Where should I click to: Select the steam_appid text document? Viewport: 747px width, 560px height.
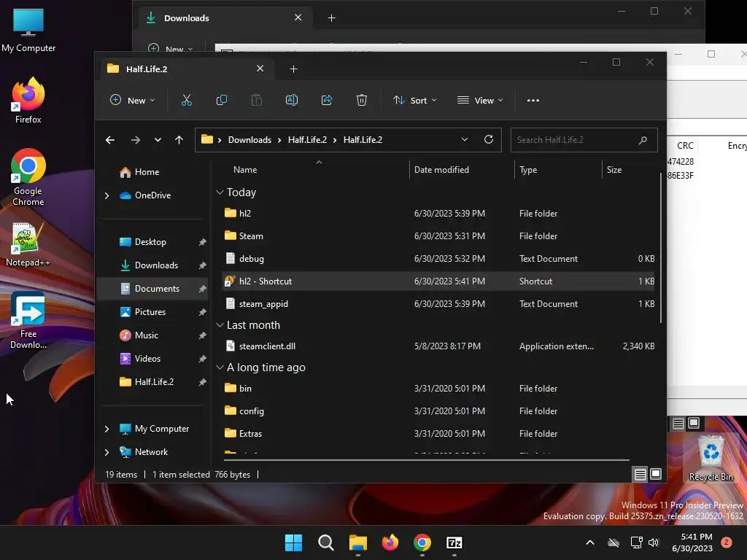[x=438, y=304]
